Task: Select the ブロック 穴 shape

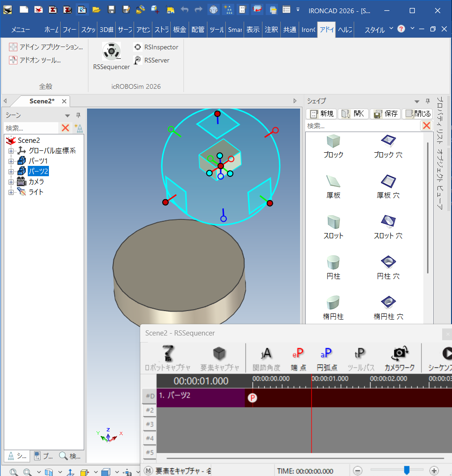Action: tap(388, 146)
